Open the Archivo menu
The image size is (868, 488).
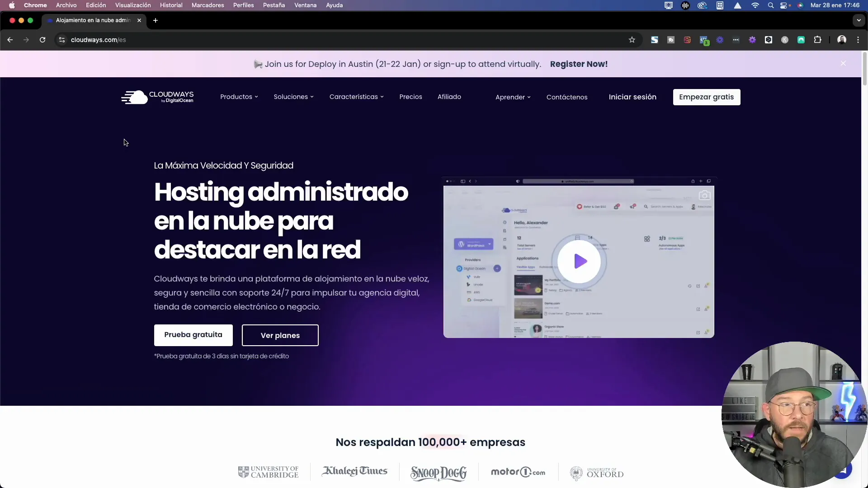[66, 5]
